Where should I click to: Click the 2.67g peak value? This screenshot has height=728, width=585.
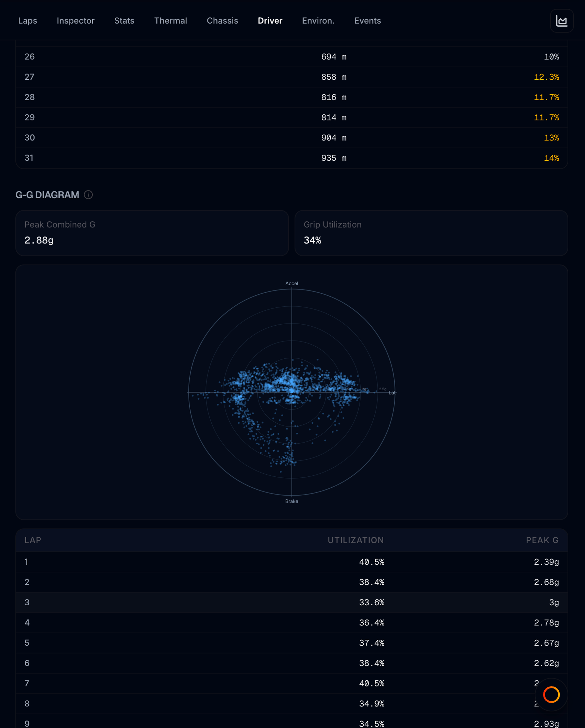click(546, 643)
